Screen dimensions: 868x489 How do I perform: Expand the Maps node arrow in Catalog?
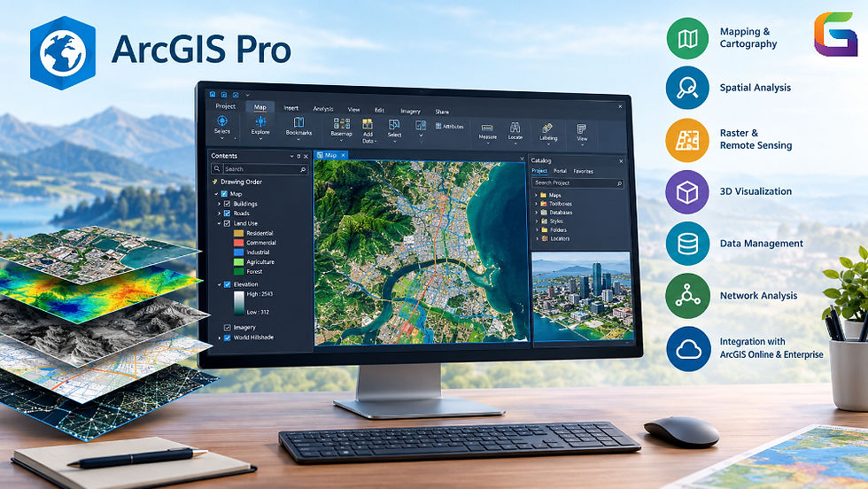536,195
